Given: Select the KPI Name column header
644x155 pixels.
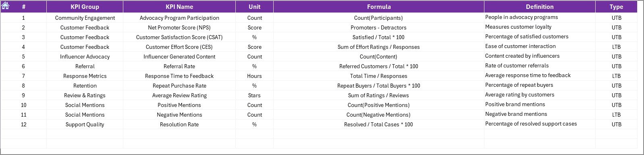Looking at the screenshot, I should tap(179, 6).
